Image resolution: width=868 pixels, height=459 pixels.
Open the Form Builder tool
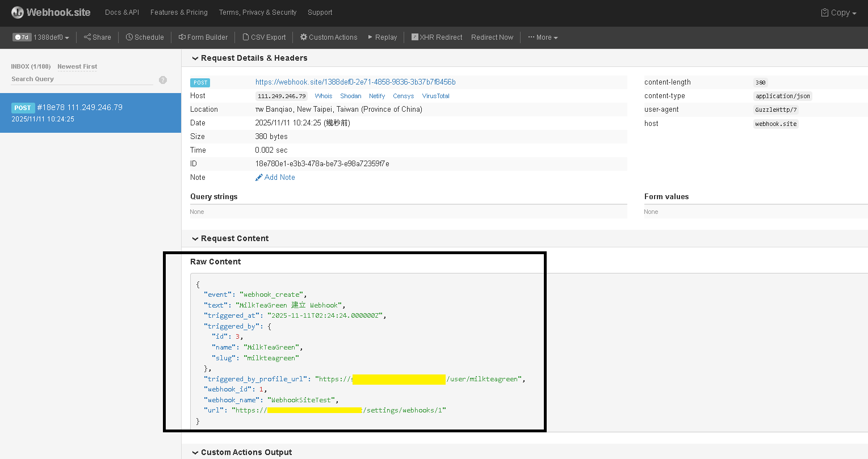tap(203, 37)
